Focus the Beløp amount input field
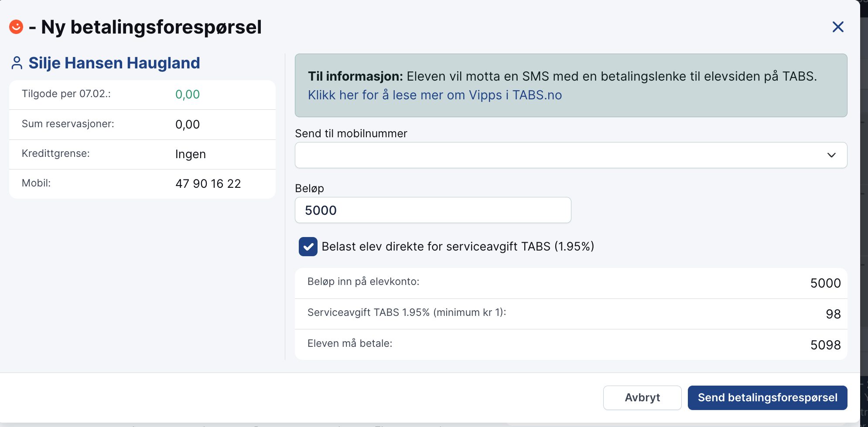The width and height of the screenshot is (868, 427). pyautogui.click(x=433, y=210)
